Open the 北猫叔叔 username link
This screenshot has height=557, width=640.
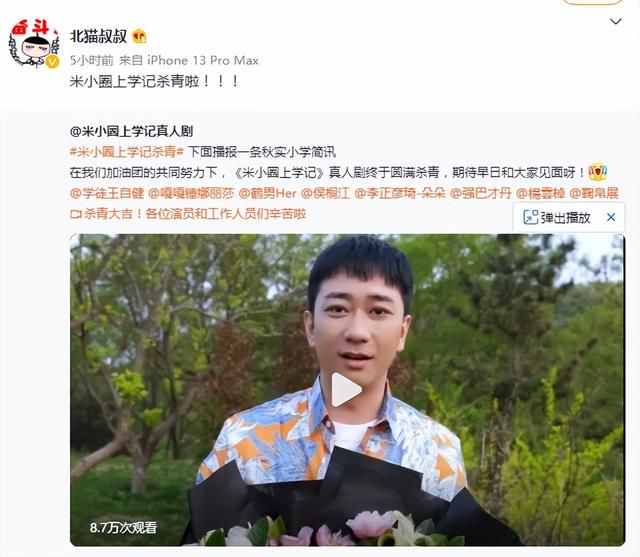(98, 36)
